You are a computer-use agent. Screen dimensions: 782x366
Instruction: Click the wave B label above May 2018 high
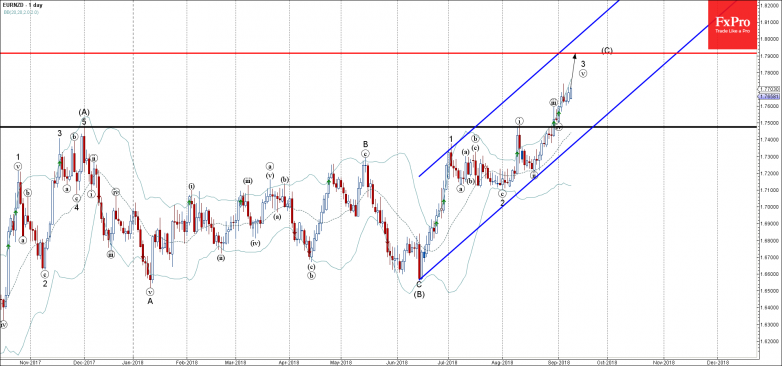[x=365, y=144]
